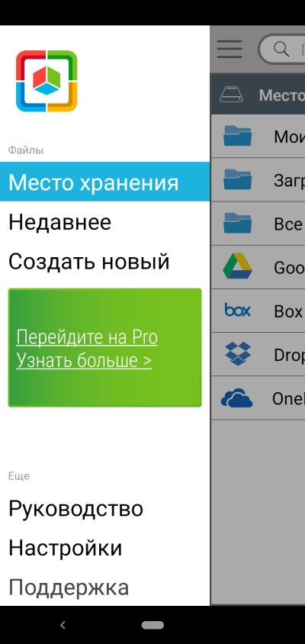Open the Box cloud icon
This screenshot has height=644, width=305.
237,310
